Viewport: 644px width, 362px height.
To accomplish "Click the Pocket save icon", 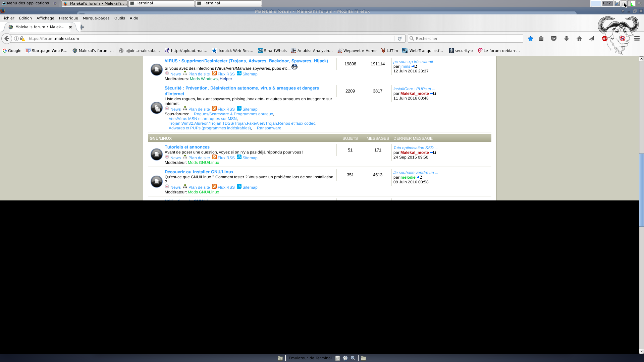I will click(x=554, y=39).
